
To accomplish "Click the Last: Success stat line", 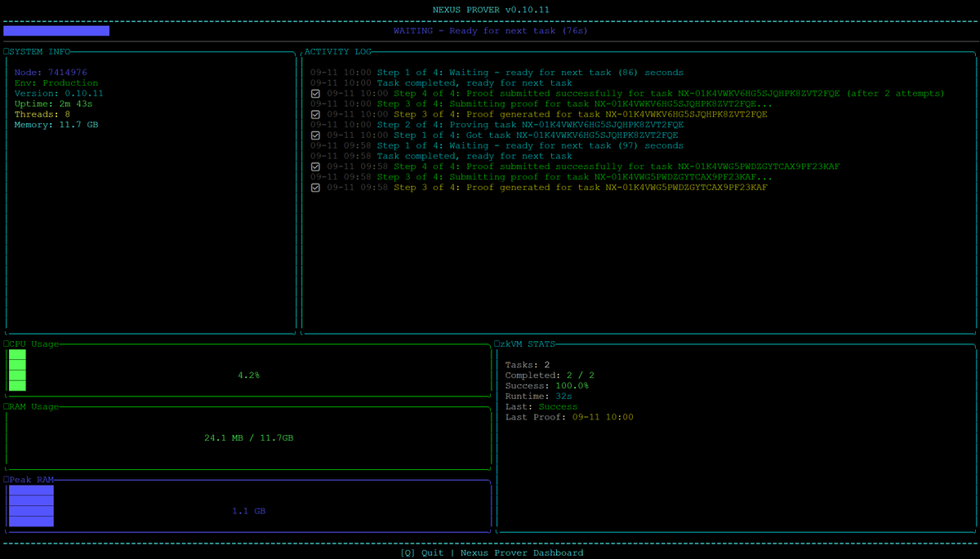I will (x=541, y=406).
